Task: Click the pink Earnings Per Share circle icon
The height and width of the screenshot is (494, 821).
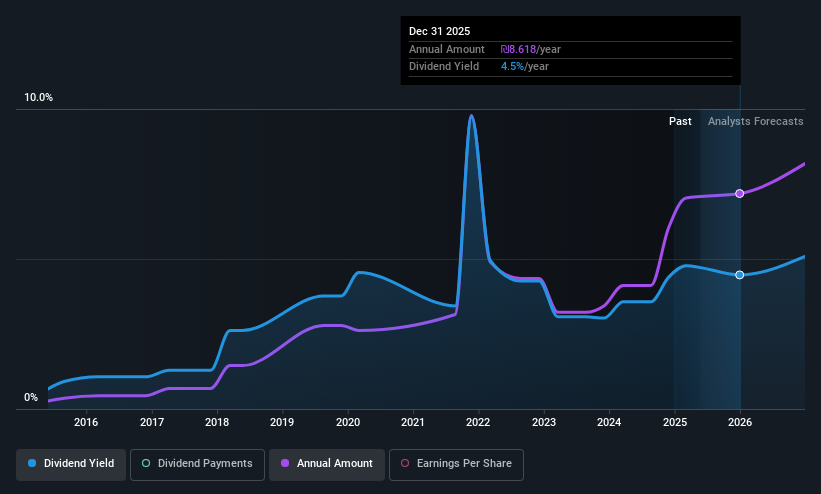Action: pyautogui.click(x=405, y=463)
